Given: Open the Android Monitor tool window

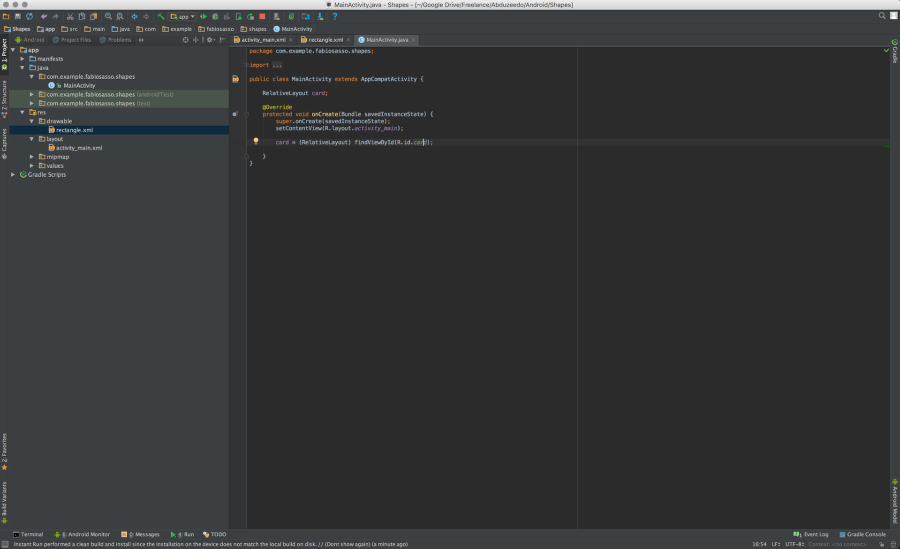Looking at the screenshot, I should click(82, 534).
